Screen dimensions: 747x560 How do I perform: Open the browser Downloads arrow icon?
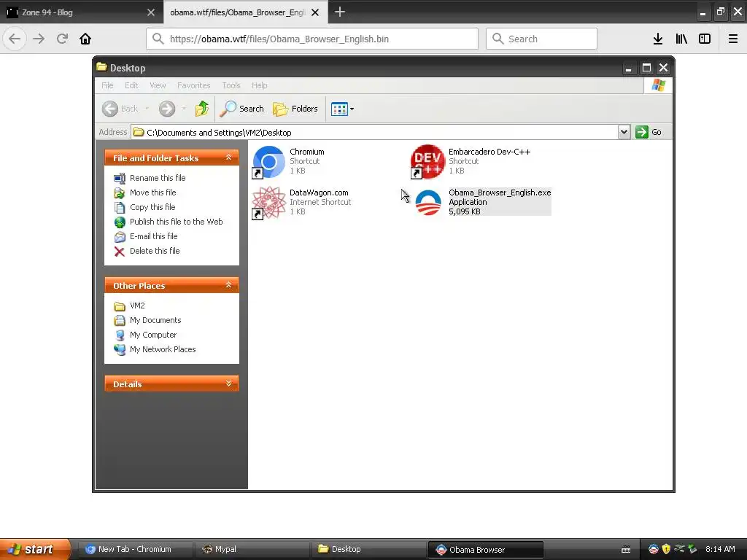coord(658,39)
